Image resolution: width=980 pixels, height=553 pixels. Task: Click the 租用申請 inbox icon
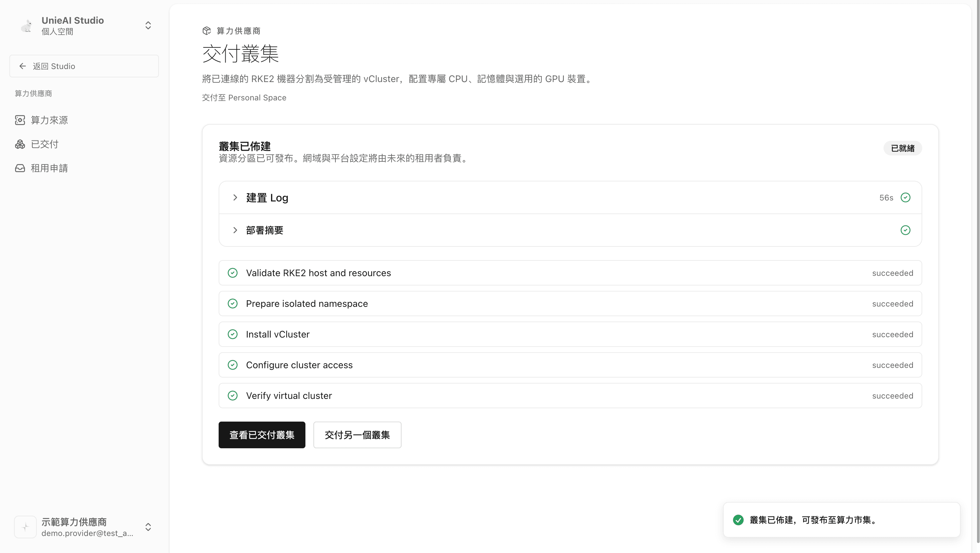click(20, 168)
